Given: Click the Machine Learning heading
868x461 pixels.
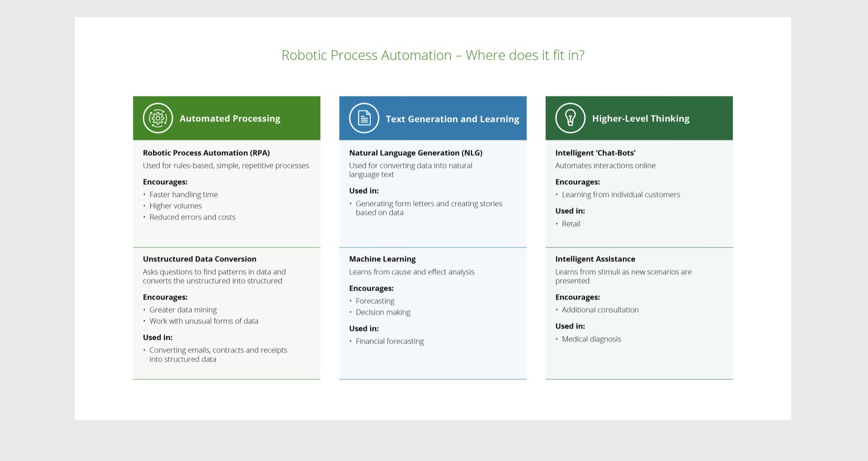Looking at the screenshot, I should point(382,259).
